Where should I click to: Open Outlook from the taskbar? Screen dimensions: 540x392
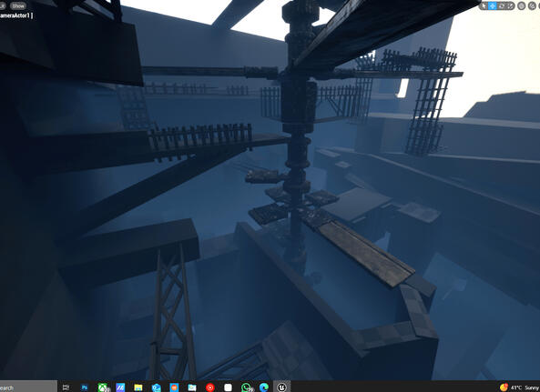click(157, 387)
